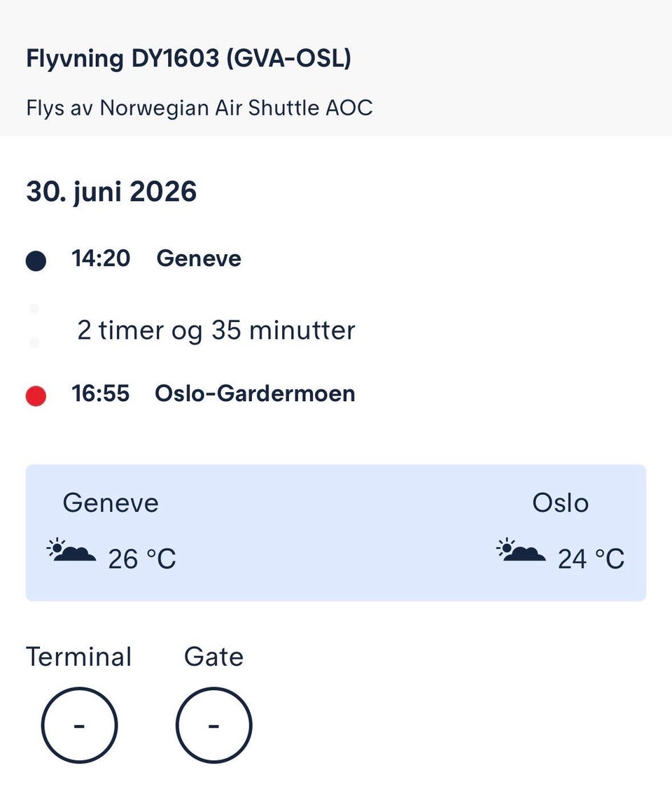Tap the 14:20 departure time
Image resolution: width=672 pixels, height=798 pixels.
[x=101, y=258]
